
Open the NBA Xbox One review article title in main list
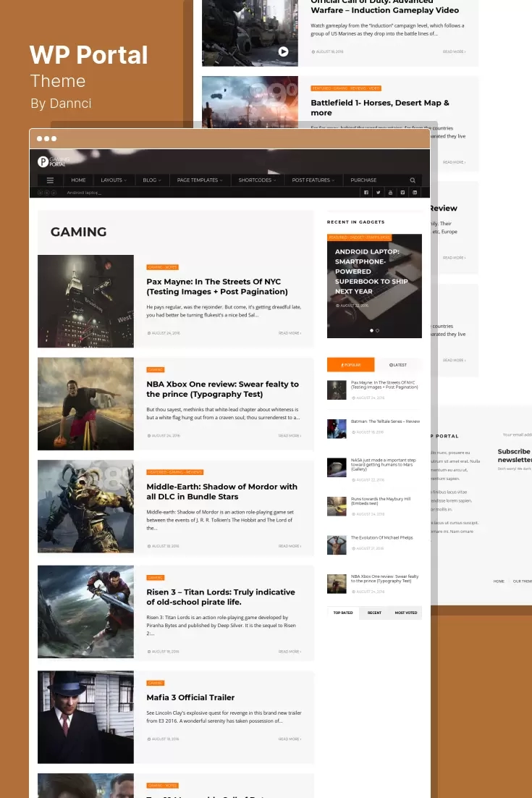pos(222,390)
